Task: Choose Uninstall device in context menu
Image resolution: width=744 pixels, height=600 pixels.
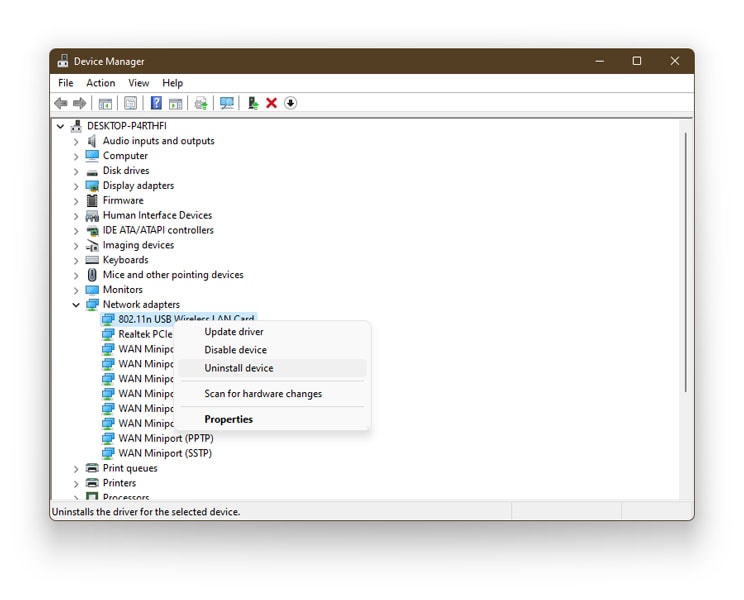Action: pos(272,368)
